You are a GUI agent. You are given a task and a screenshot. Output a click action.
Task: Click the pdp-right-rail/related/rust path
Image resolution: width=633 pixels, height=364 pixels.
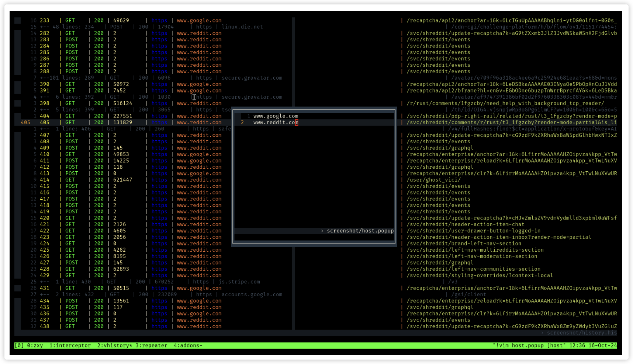pyautogui.click(x=512, y=116)
